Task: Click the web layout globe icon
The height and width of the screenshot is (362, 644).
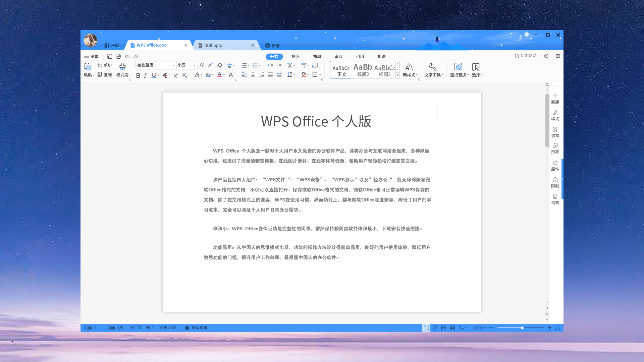Action: click(x=452, y=328)
